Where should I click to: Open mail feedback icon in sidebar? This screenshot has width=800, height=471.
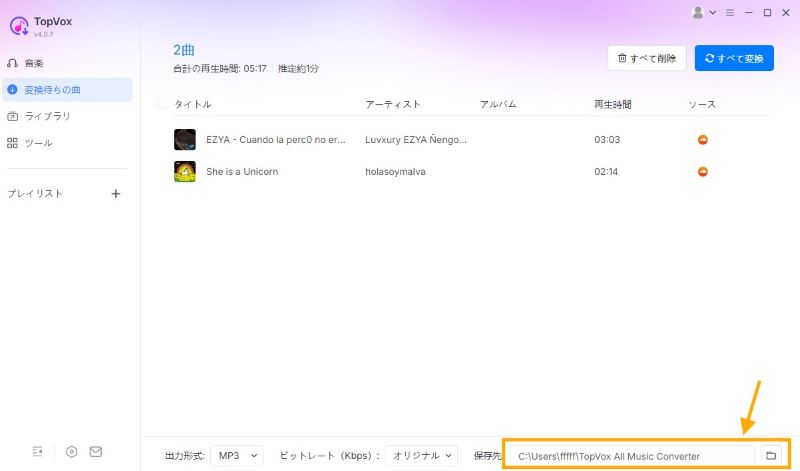click(x=95, y=451)
